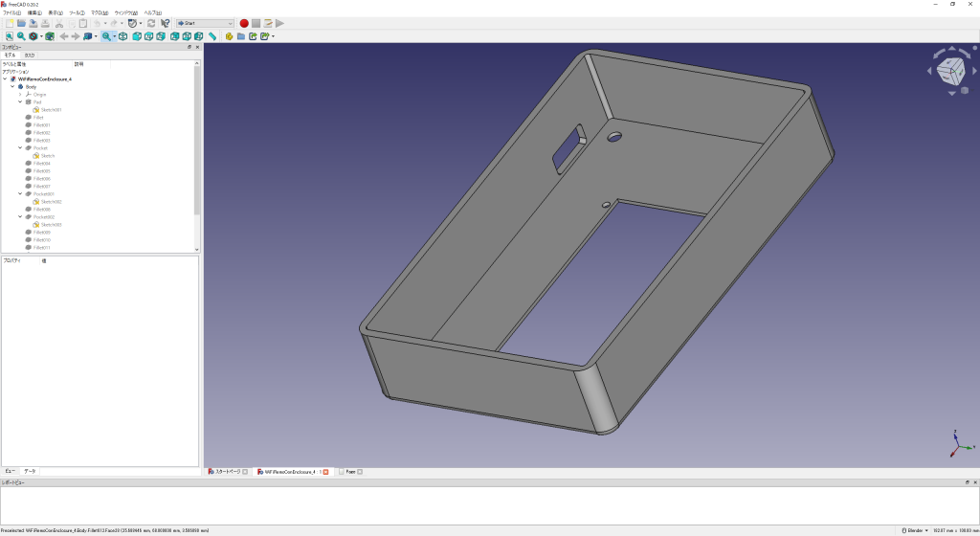Image resolution: width=980 pixels, height=536 pixels.
Task: Click the Create new document icon
Action: (9, 23)
